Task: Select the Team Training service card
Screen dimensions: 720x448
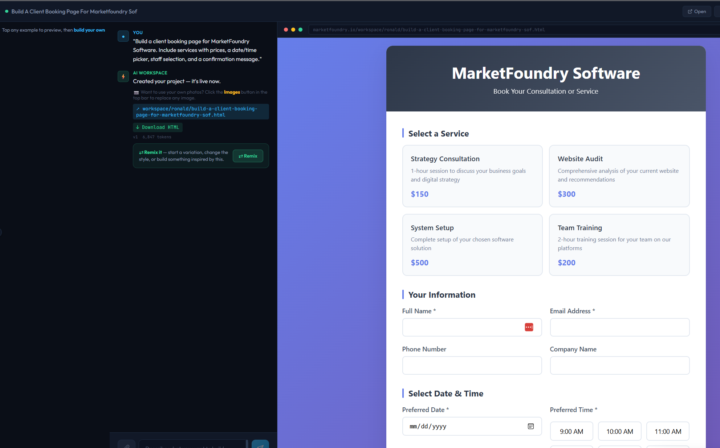Action: (x=619, y=245)
